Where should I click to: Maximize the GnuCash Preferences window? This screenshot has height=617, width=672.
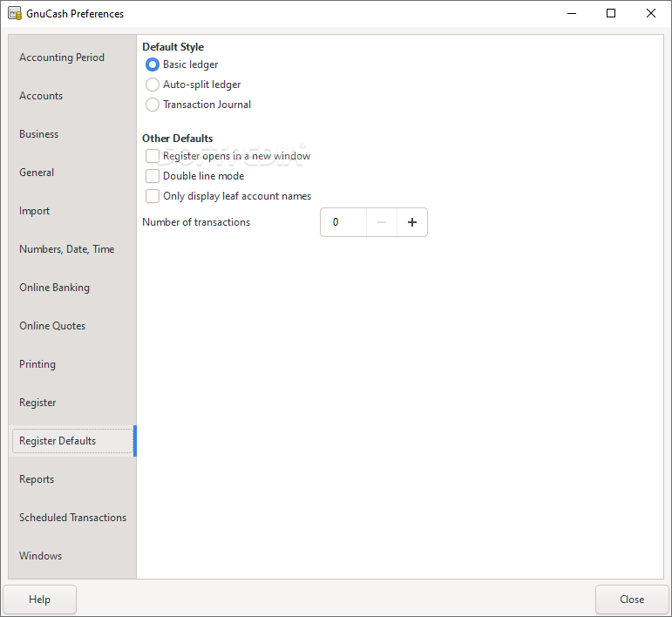[x=611, y=13]
